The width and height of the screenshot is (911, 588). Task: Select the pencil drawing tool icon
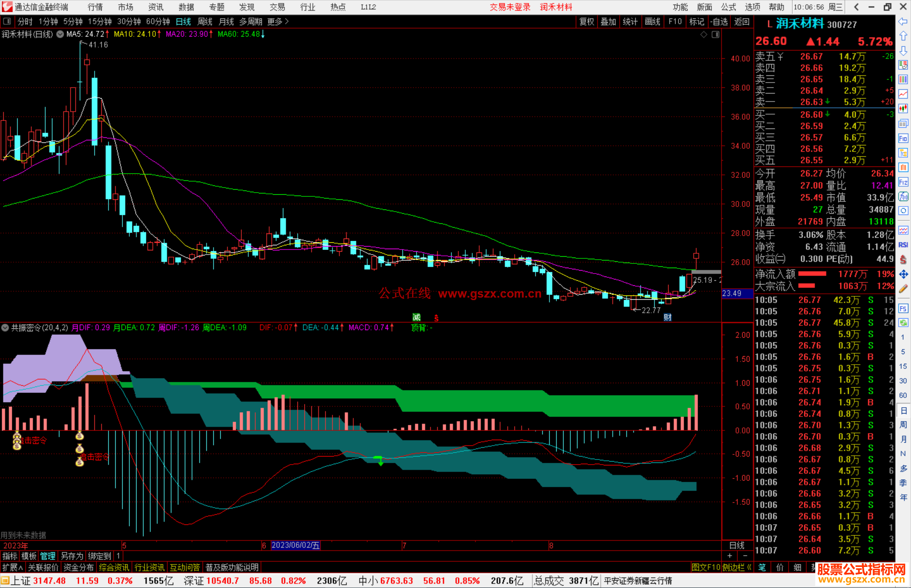point(903,289)
